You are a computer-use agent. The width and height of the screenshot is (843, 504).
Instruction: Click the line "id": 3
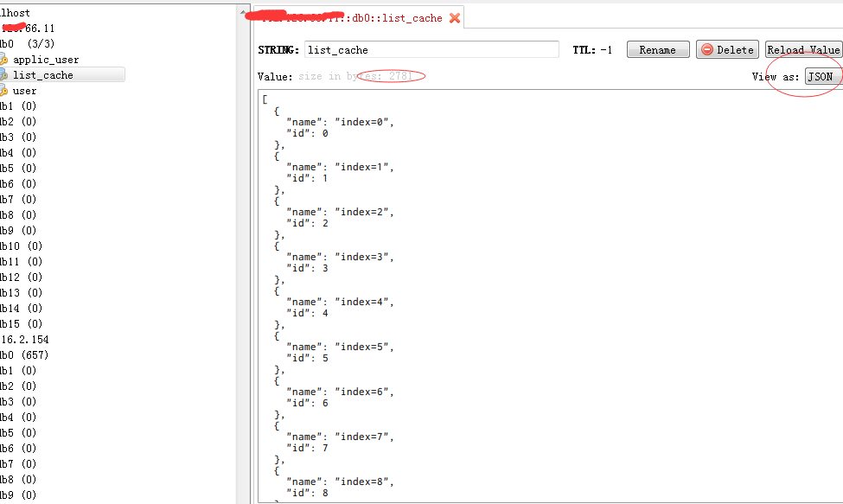coord(307,268)
